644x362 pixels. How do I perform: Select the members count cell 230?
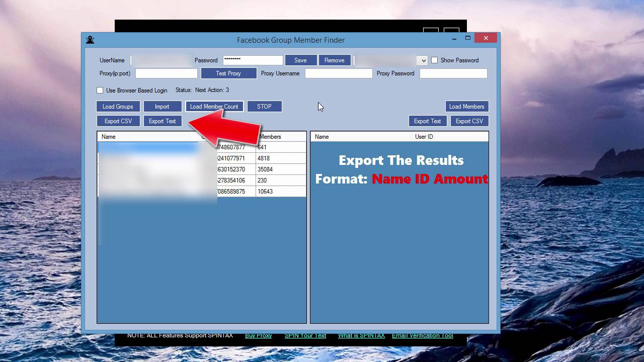(281, 180)
